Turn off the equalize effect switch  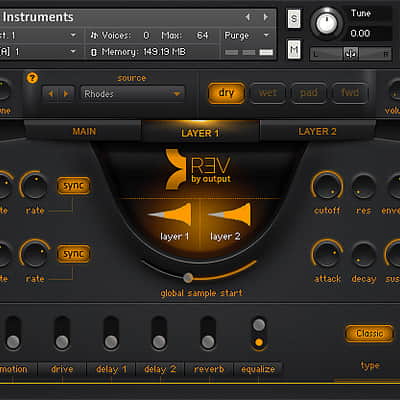point(259,333)
